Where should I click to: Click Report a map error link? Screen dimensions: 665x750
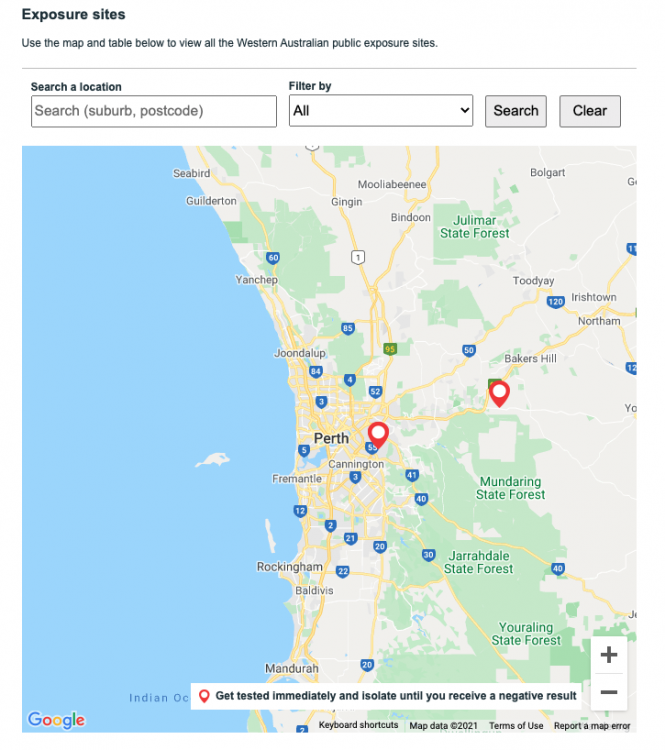(592, 726)
